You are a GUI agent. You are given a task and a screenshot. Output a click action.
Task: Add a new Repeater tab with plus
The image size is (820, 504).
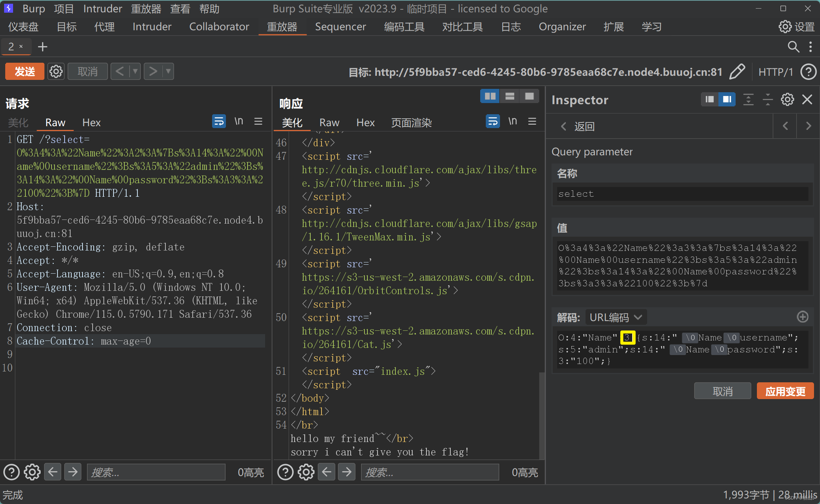coord(43,47)
